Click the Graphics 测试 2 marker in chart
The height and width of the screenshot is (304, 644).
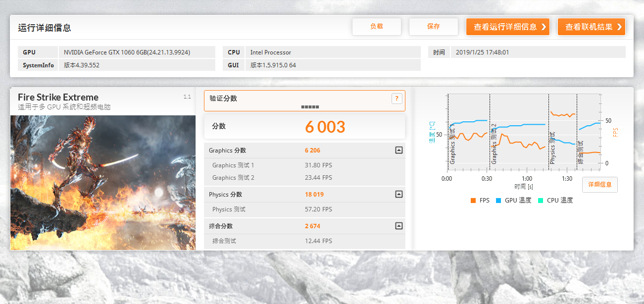[494, 145]
